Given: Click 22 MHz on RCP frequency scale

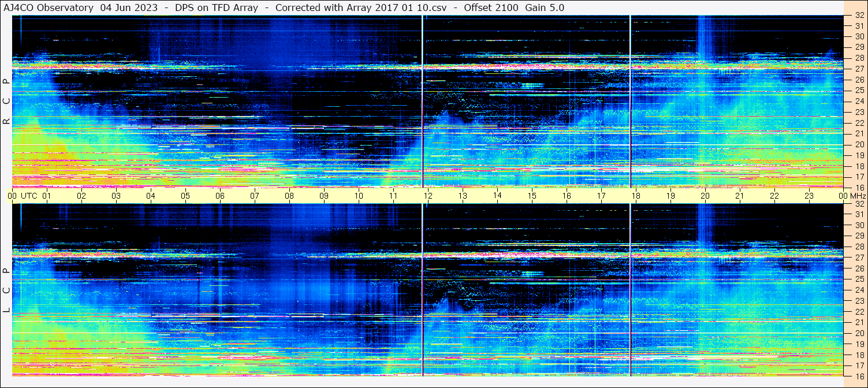Looking at the screenshot, I should [x=859, y=122].
